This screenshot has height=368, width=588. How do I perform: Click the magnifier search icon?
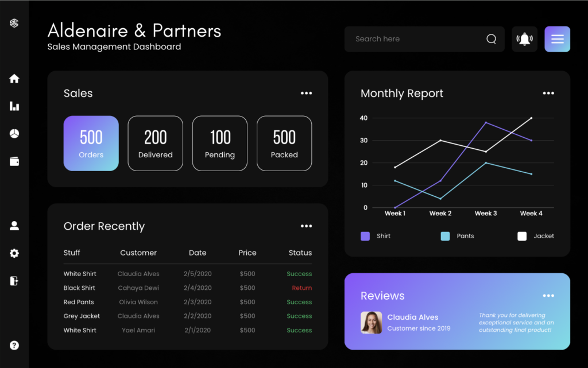point(491,39)
